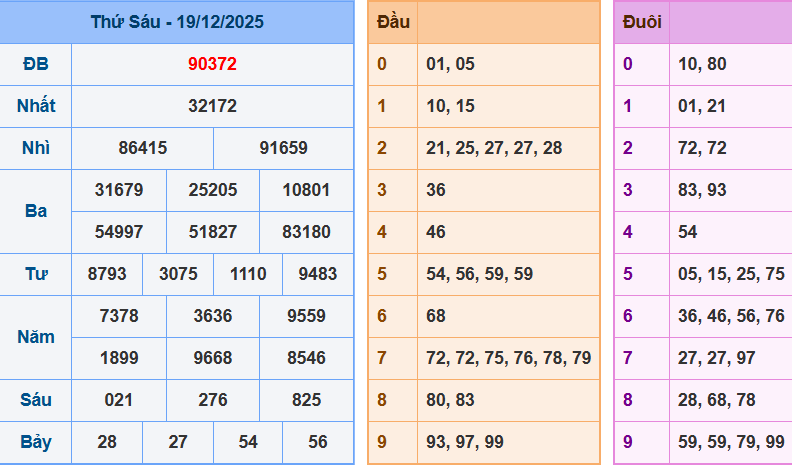Click number 54 in the Bảy row
The height and width of the screenshot is (465, 792).
pyautogui.click(x=248, y=442)
